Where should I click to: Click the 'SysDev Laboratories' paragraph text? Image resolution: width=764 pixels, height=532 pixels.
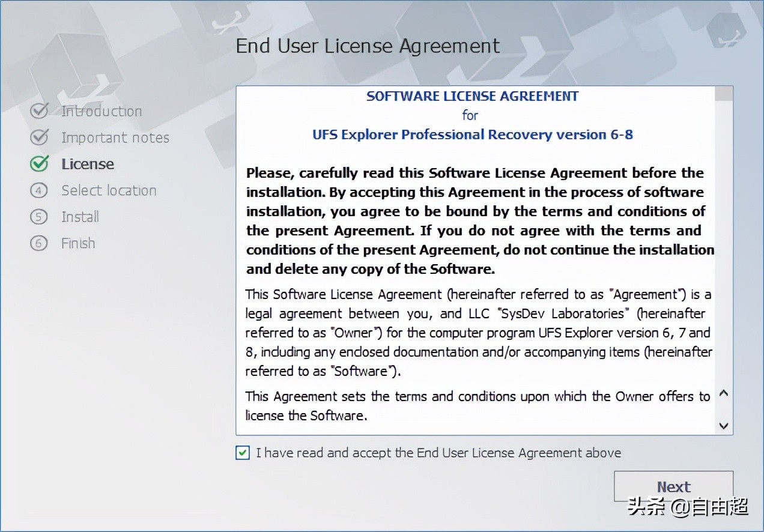[479, 333]
